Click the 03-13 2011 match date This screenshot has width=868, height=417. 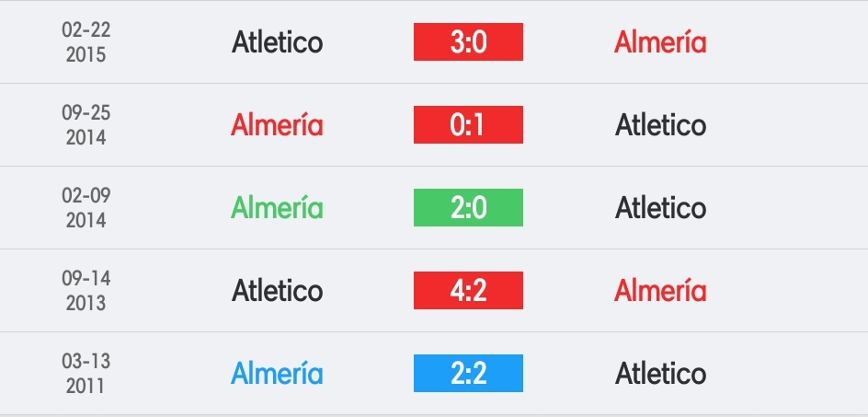pos(86,373)
